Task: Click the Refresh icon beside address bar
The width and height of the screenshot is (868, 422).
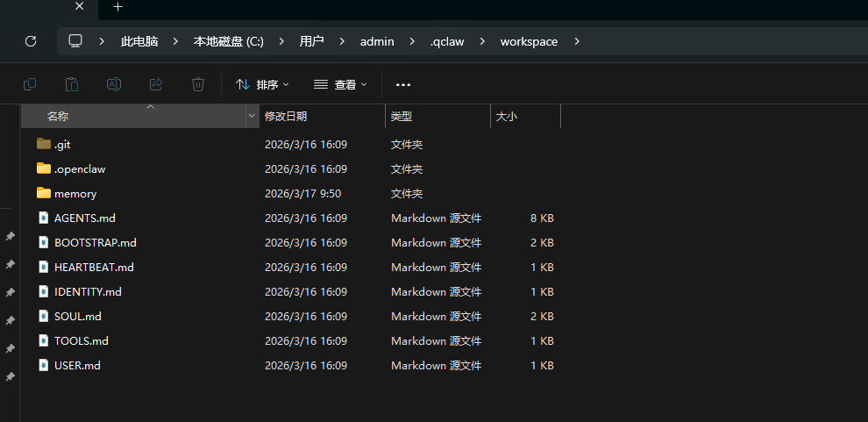Action: coord(31,41)
